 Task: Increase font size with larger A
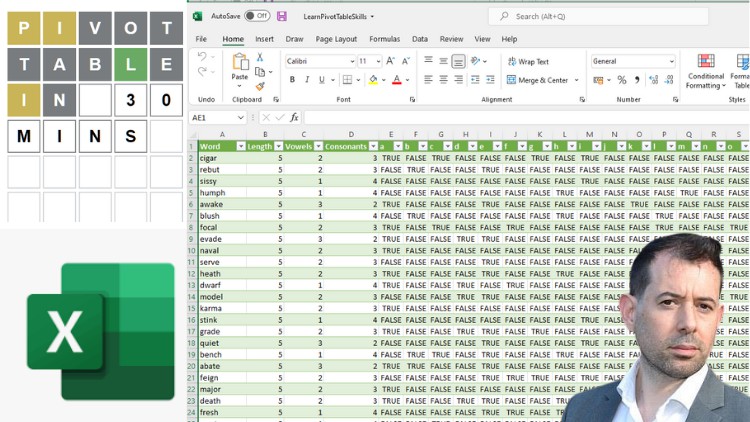point(390,61)
